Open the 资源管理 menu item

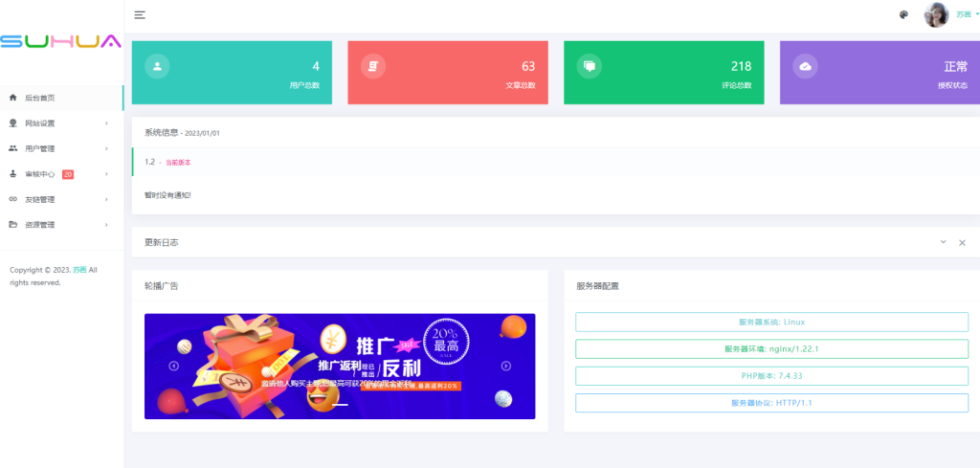point(62,225)
